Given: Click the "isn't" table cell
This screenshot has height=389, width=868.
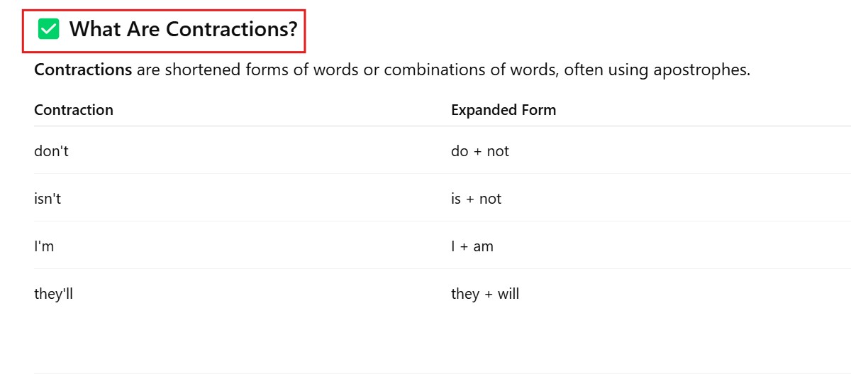Looking at the screenshot, I should (48, 199).
